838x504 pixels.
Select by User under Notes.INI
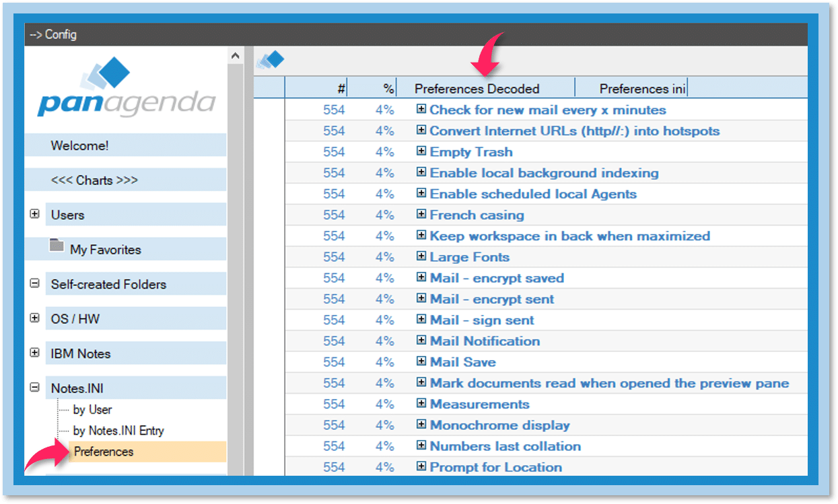[92, 409]
